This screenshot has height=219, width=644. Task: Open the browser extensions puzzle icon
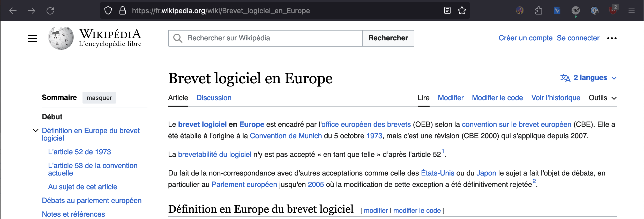point(538,11)
